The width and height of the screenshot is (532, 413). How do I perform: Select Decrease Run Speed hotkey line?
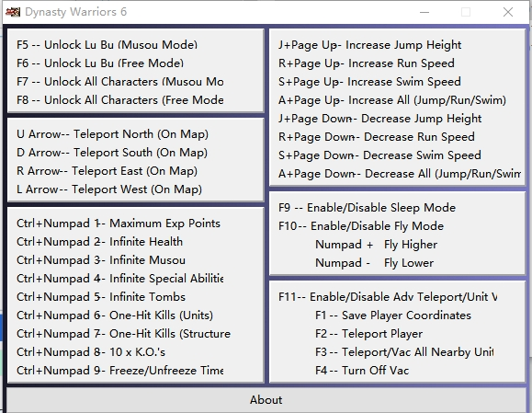point(377,137)
